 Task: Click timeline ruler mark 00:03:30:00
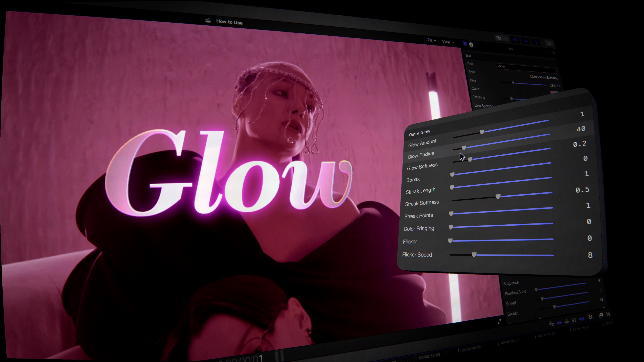430,356
